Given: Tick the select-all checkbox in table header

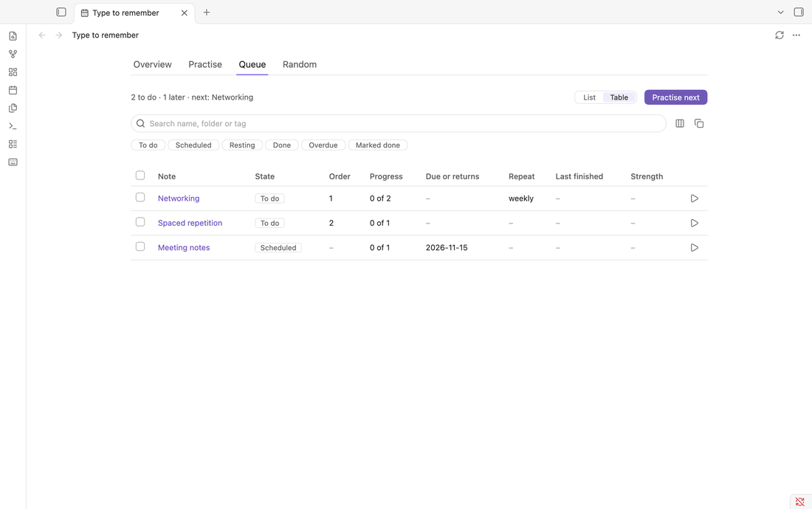Looking at the screenshot, I should coord(140,176).
